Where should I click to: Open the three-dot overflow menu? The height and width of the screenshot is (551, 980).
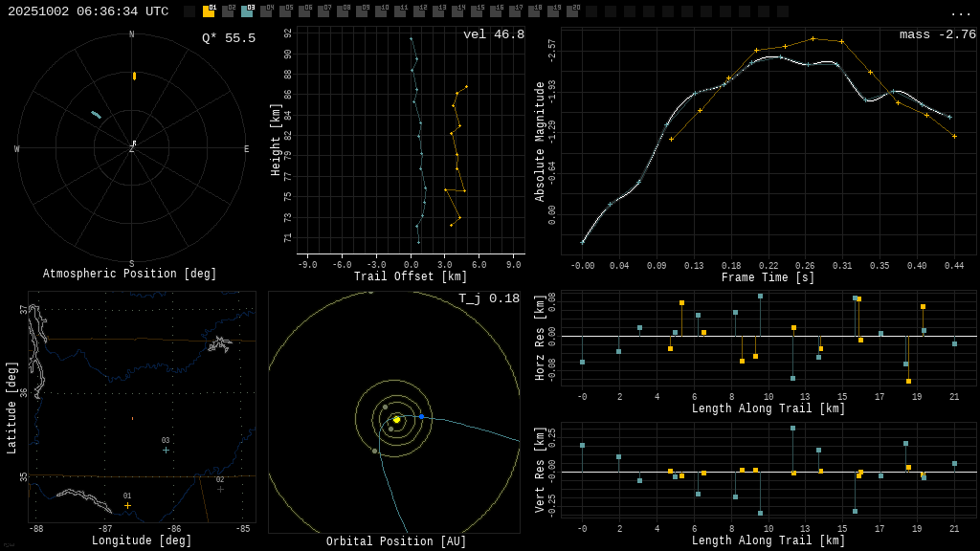click(960, 12)
